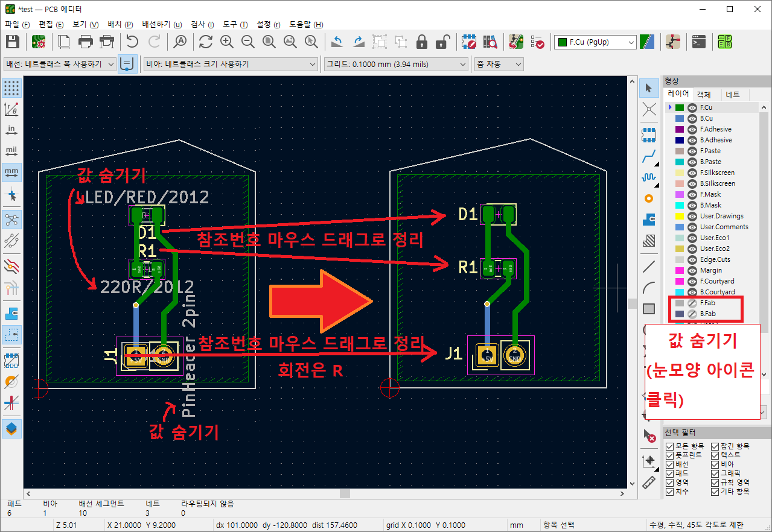Open the Footprint Editor icon
Viewport: 772px width, 532px height.
[x=469, y=42]
